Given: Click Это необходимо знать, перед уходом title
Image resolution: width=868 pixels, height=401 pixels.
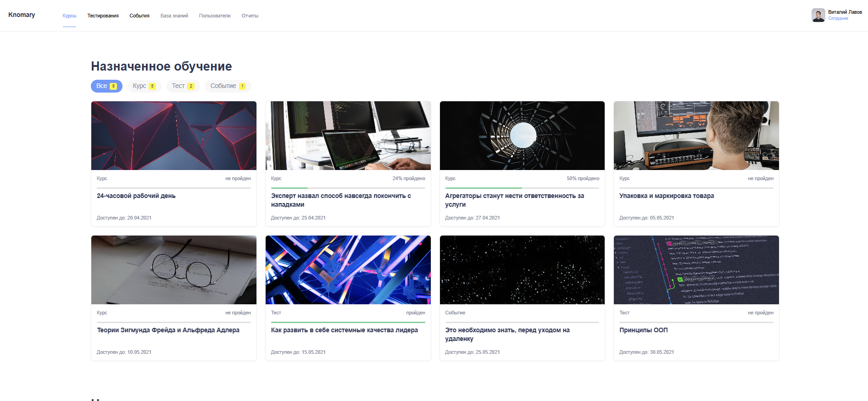Looking at the screenshot, I should [507, 335].
